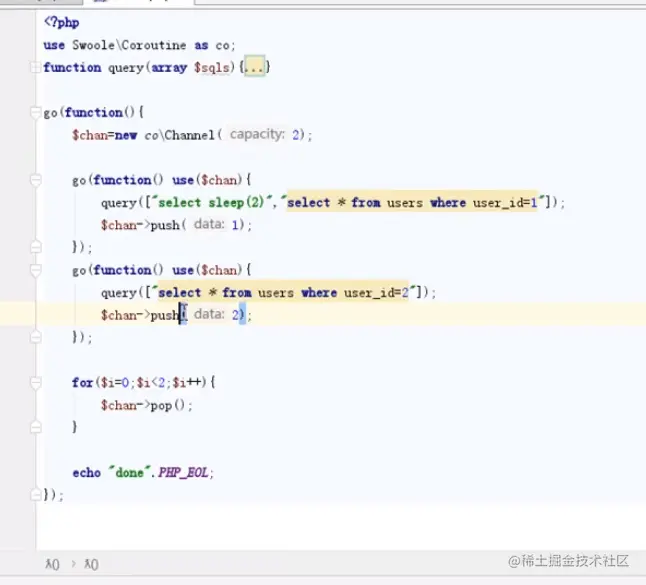Viewport: 646px width, 585px height.
Task: Click the capacity: parameter hint
Action: [257, 134]
